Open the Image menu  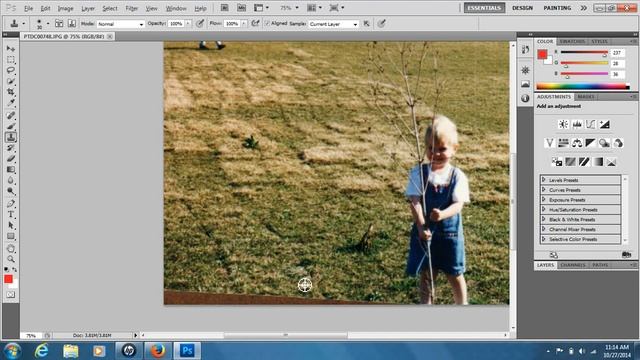point(65,8)
